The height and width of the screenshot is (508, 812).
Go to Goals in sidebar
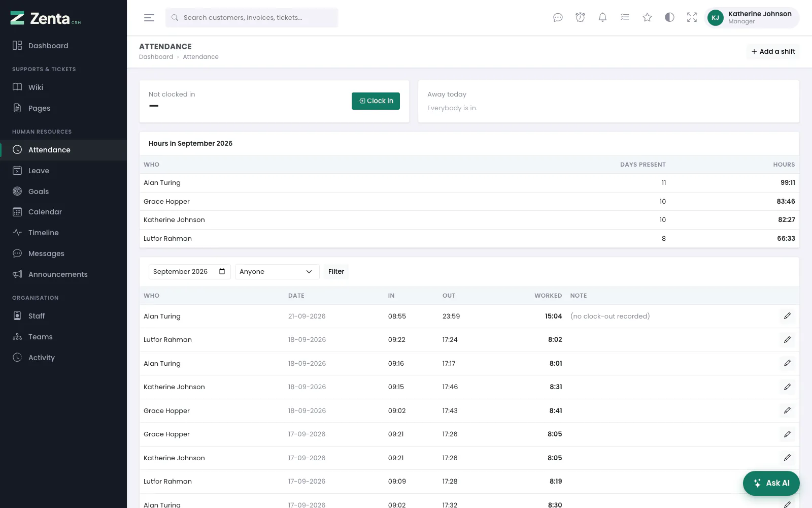tap(63, 192)
